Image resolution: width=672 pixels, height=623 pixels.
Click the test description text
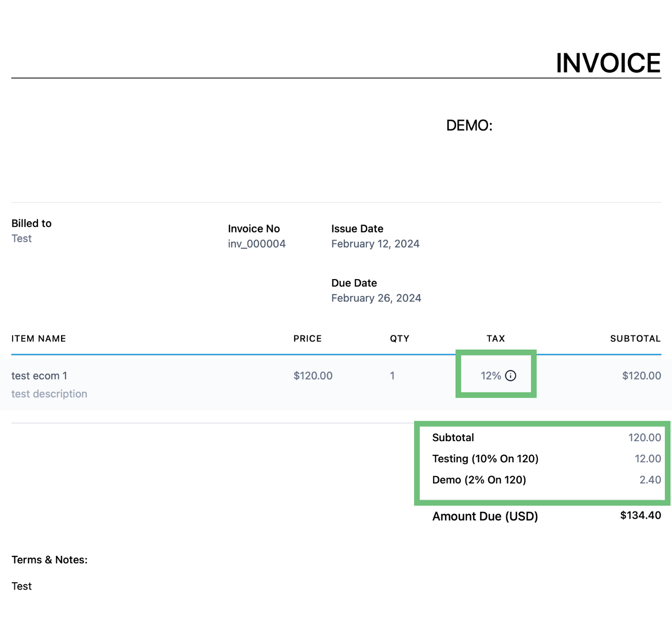click(x=49, y=394)
